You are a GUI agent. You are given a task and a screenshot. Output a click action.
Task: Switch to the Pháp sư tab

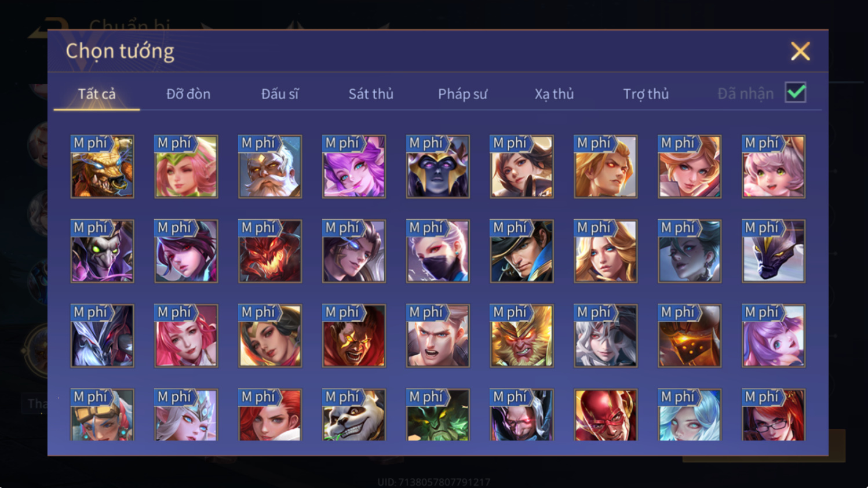pos(462,94)
